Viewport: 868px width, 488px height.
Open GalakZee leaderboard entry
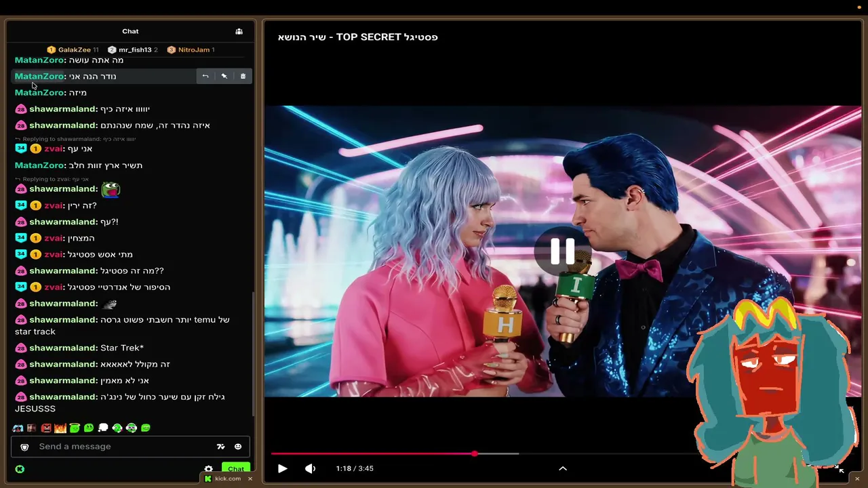73,49
